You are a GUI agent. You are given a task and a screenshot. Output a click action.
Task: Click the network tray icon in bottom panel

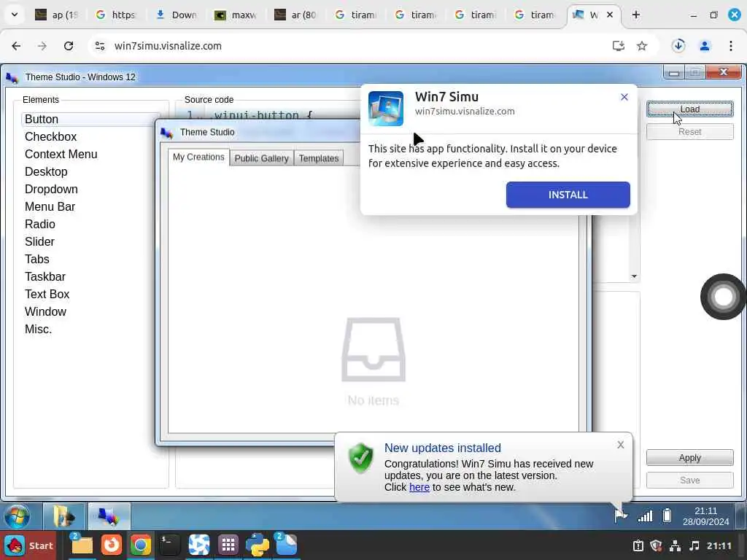tap(675, 545)
